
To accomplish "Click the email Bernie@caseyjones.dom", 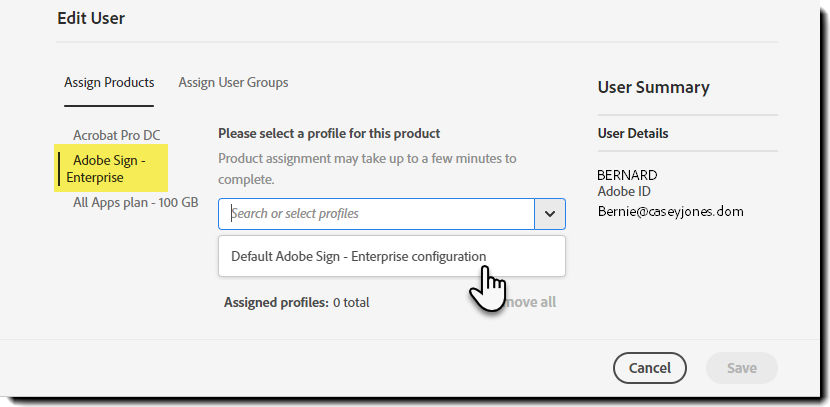I will pyautogui.click(x=671, y=212).
